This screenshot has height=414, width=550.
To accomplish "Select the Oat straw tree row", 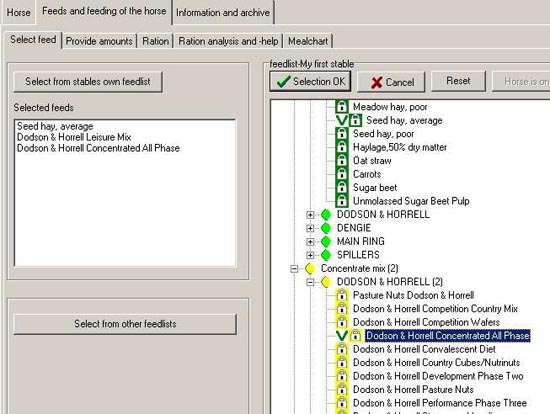I will pos(372,161).
